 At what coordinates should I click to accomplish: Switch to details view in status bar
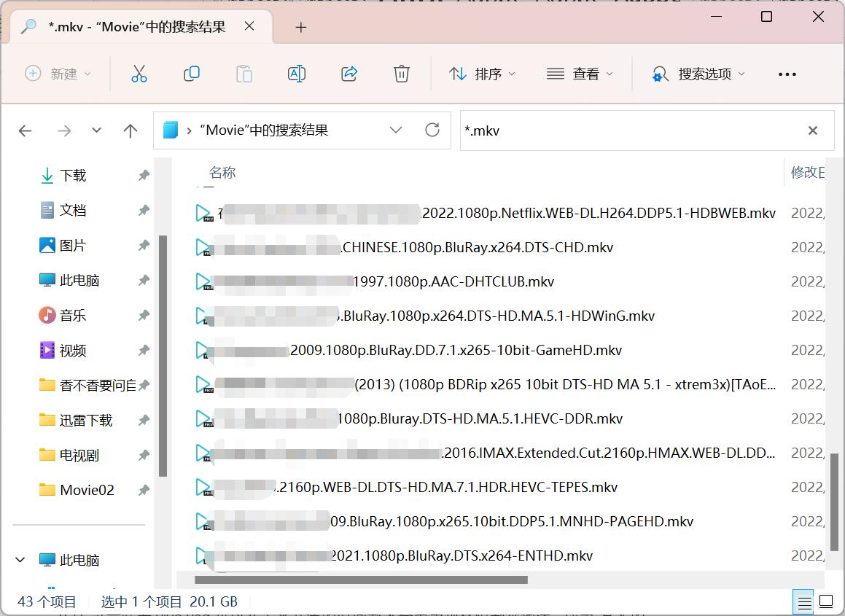[x=804, y=602]
